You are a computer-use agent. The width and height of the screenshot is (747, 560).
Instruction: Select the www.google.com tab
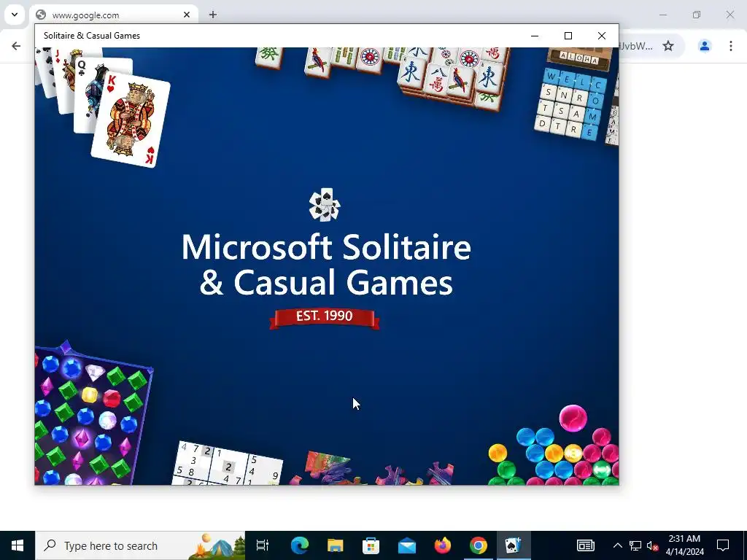coord(115,15)
